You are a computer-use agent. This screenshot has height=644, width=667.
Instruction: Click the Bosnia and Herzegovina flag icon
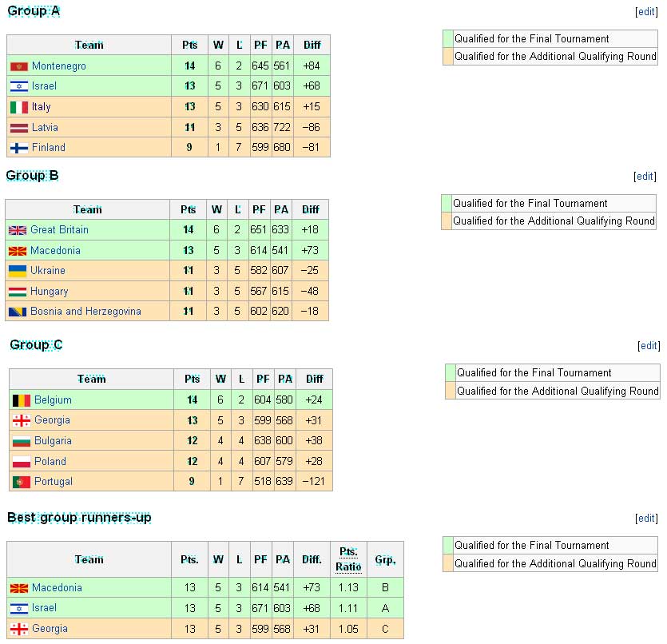tap(18, 312)
